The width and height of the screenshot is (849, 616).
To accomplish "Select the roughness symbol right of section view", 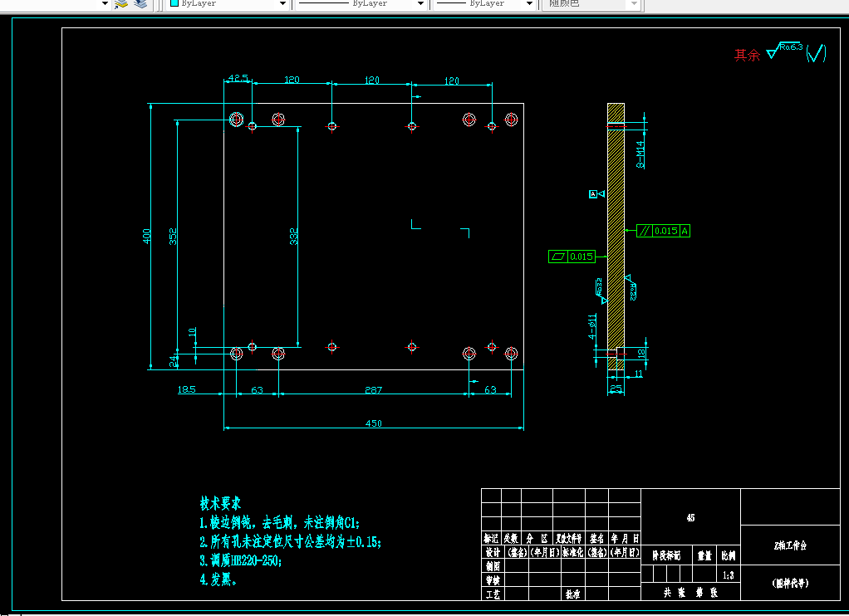I will pos(631,287).
